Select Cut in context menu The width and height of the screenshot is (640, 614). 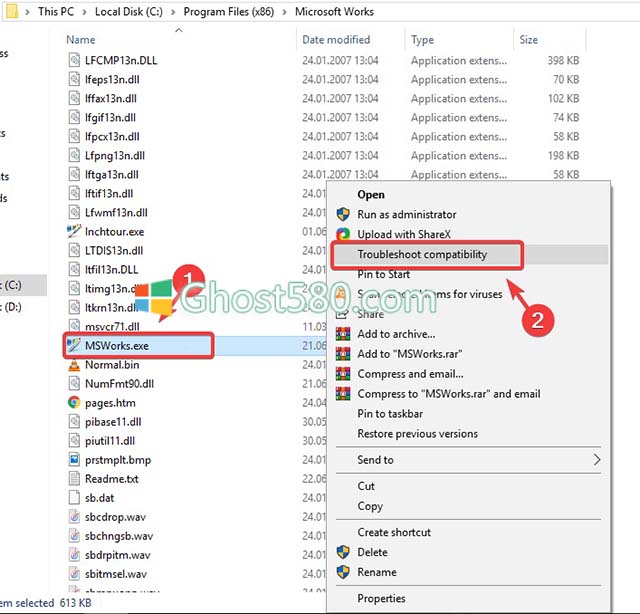coord(366,486)
